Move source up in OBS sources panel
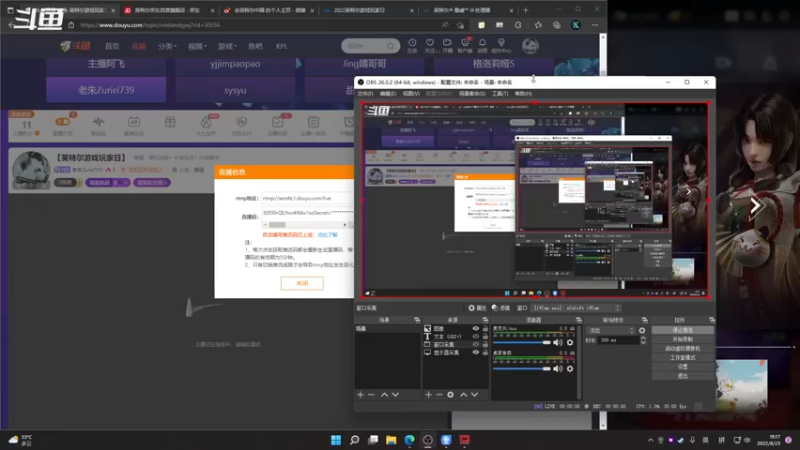 click(463, 394)
